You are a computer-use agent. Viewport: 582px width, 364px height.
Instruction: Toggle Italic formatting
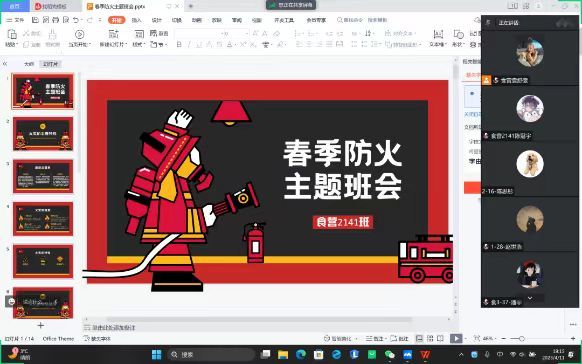pyautogui.click(x=189, y=45)
